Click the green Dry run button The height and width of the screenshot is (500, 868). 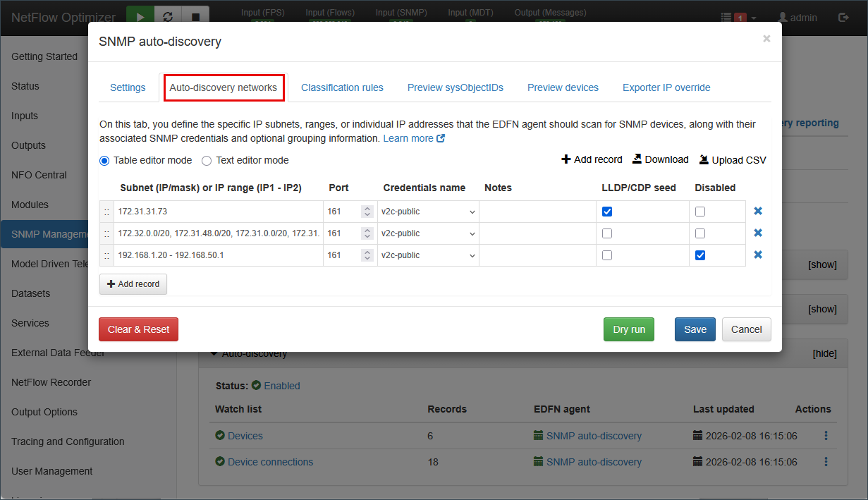pyautogui.click(x=628, y=329)
